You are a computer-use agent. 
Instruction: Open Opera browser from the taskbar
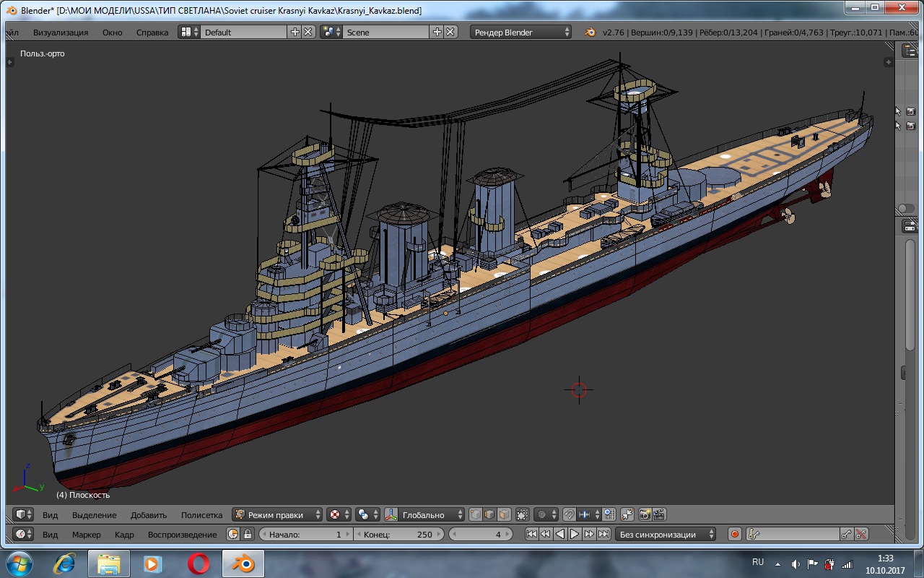tap(198, 563)
